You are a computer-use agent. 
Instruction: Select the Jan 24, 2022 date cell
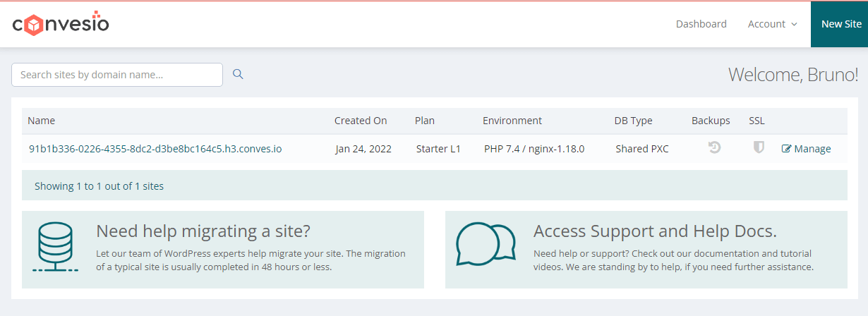point(363,149)
